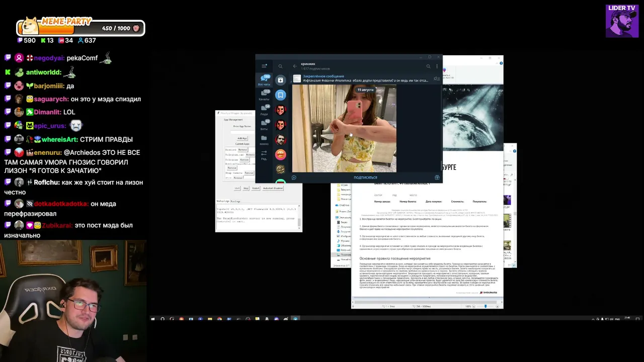Open the pinned messages list icon
Screen dimensions: 644x362
[x=437, y=78]
